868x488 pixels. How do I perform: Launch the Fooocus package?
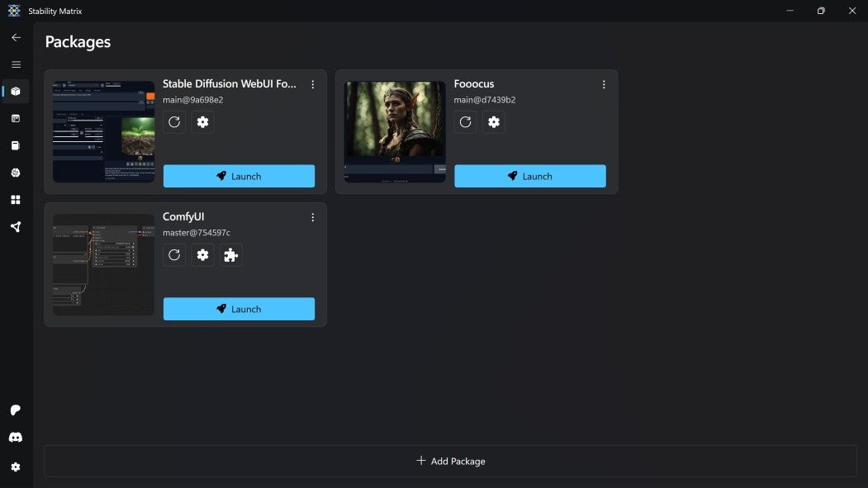tap(530, 176)
